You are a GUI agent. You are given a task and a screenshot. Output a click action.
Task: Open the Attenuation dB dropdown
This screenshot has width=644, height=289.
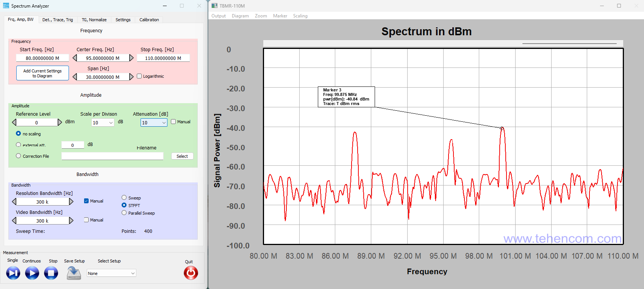[154, 123]
